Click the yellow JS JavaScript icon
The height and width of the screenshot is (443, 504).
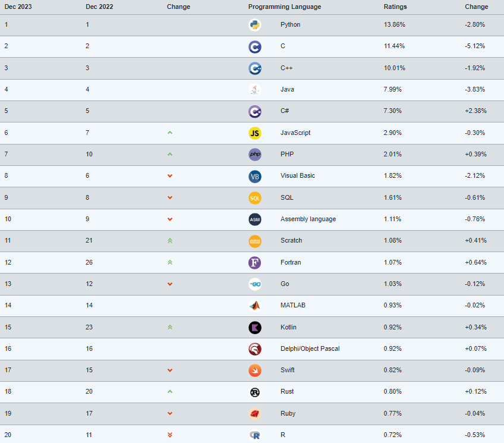pyautogui.click(x=255, y=133)
